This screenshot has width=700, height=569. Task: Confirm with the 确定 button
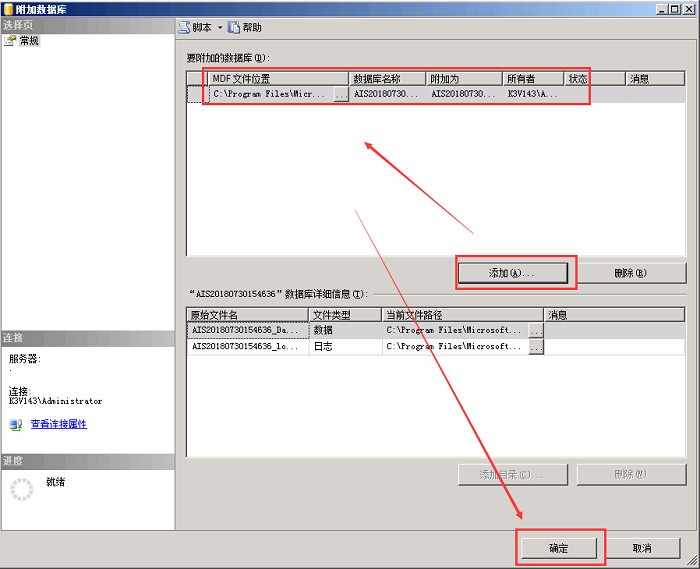tap(558, 548)
